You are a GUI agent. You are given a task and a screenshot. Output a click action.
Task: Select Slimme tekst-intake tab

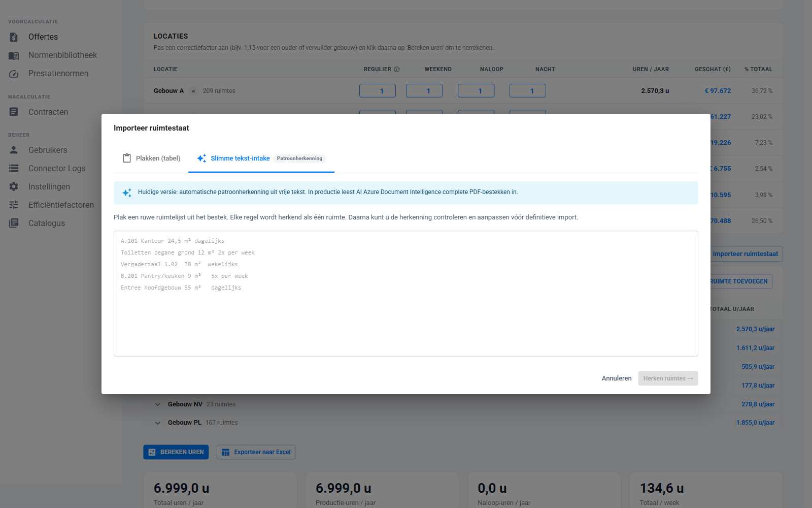261,158
